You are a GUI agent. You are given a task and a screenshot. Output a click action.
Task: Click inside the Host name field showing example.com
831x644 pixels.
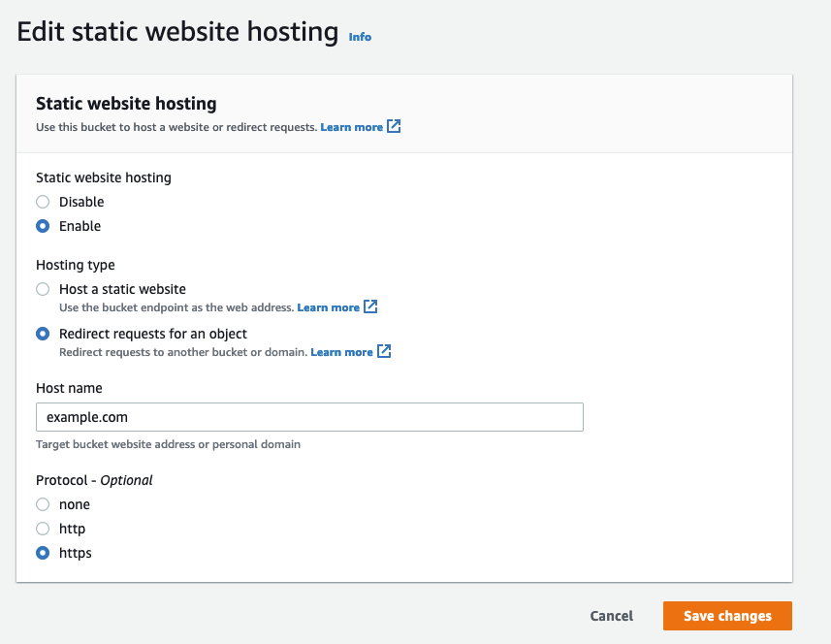(308, 416)
